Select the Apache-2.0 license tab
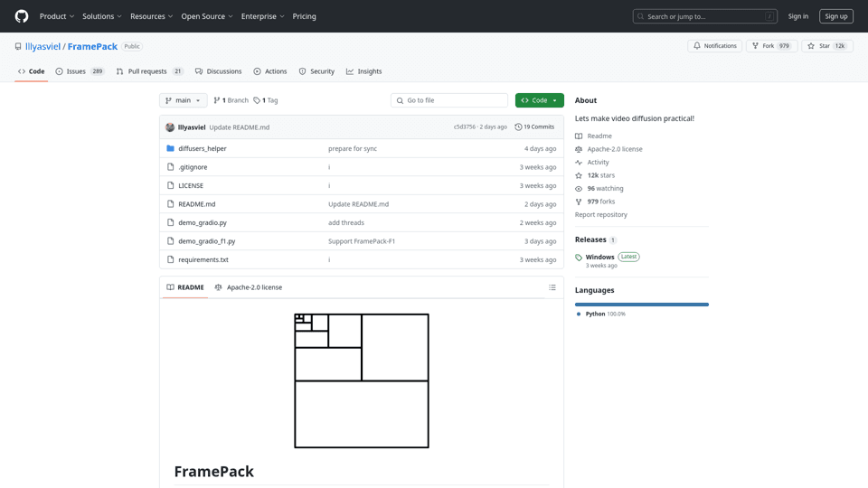Image resolution: width=868 pixels, height=488 pixels. (248, 287)
